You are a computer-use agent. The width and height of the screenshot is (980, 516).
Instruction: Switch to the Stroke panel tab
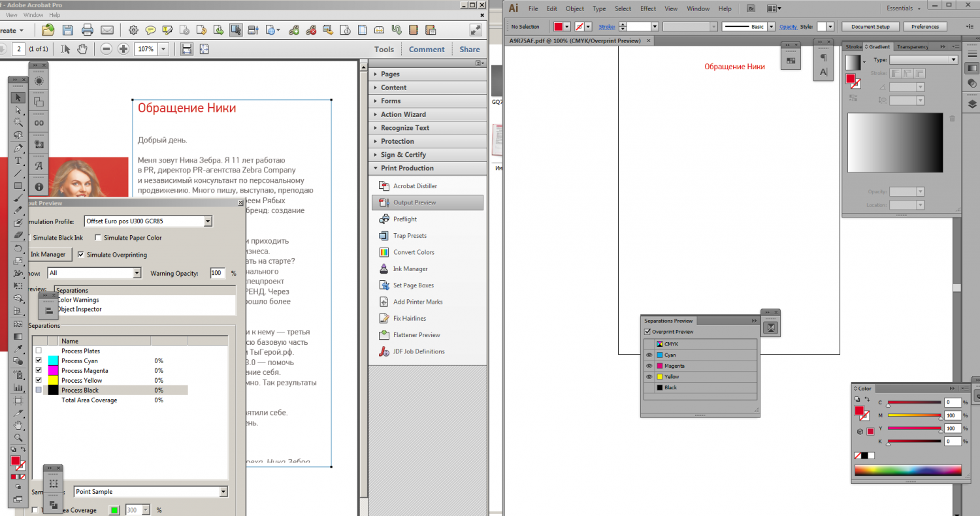(x=853, y=47)
